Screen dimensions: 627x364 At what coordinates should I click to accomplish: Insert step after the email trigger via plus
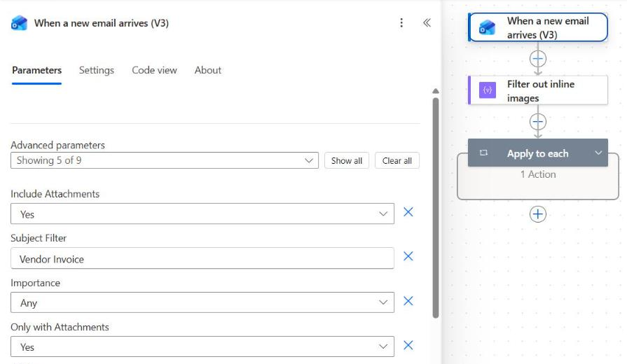pyautogui.click(x=538, y=59)
